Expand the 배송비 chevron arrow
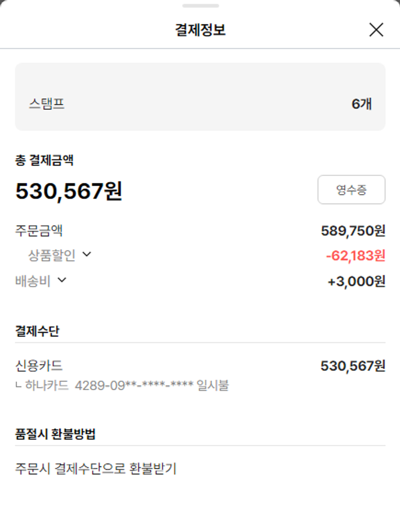The height and width of the screenshot is (532, 400). (62, 280)
